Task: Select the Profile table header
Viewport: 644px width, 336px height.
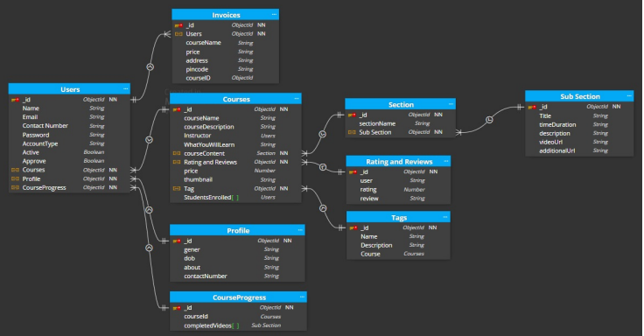Action: [237, 230]
